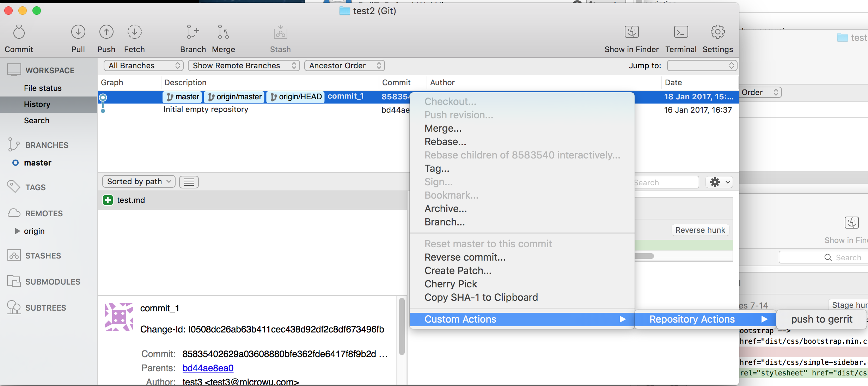Click the Merge toolbar icon
868x386 pixels.
tap(223, 32)
